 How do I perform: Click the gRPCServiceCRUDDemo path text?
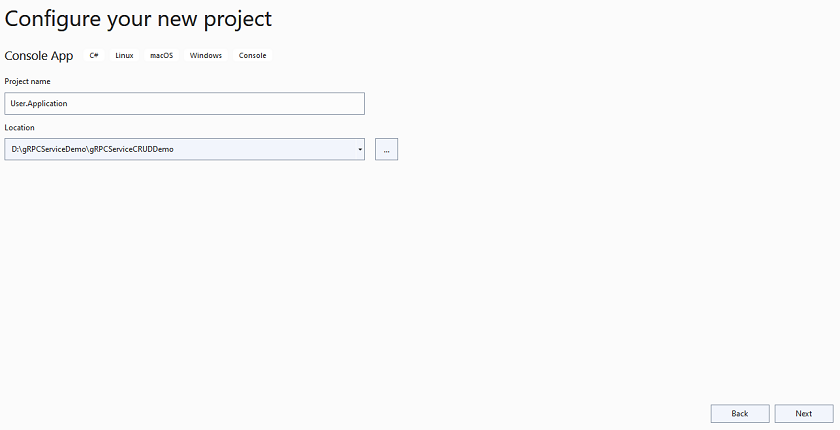tap(131, 149)
